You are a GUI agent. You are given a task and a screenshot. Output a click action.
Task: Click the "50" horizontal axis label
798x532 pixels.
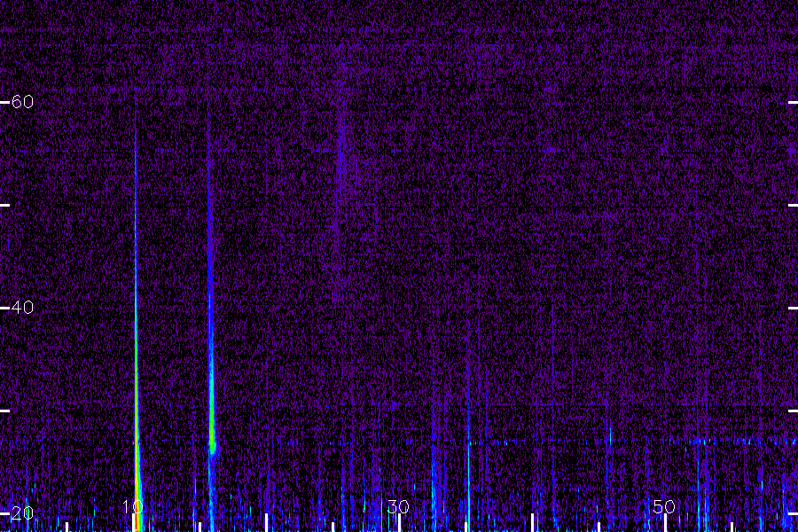pyautogui.click(x=663, y=506)
